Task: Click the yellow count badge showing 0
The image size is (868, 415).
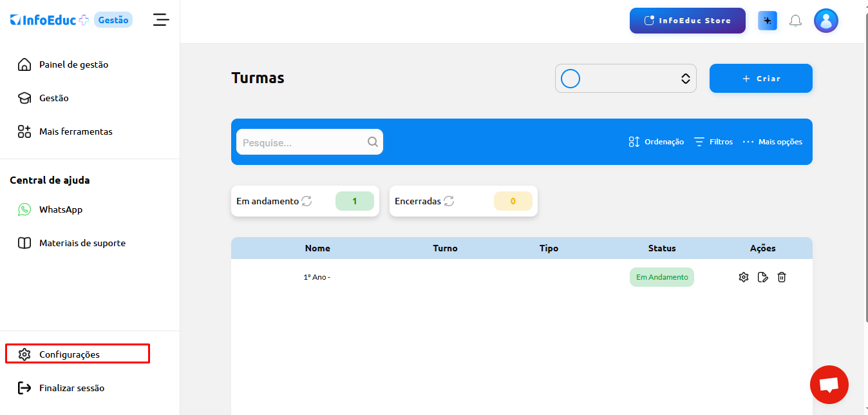Action: [513, 201]
